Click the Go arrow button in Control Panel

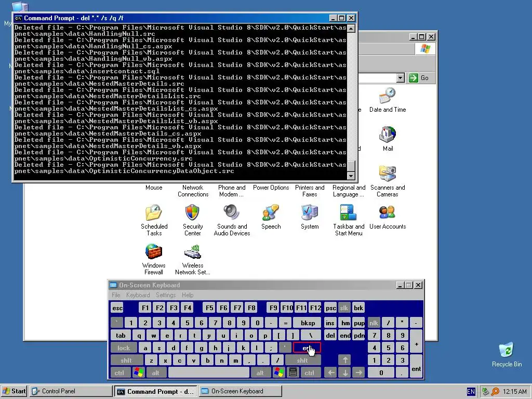(x=413, y=78)
